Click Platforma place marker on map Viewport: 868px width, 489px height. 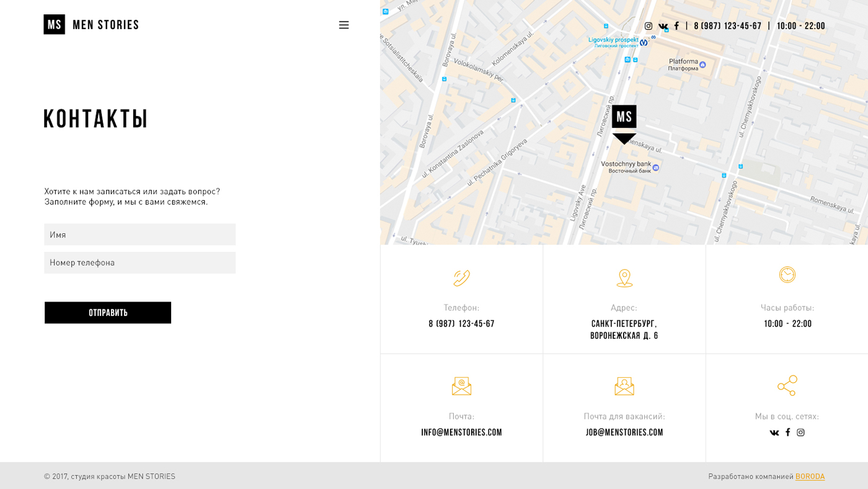pyautogui.click(x=702, y=65)
